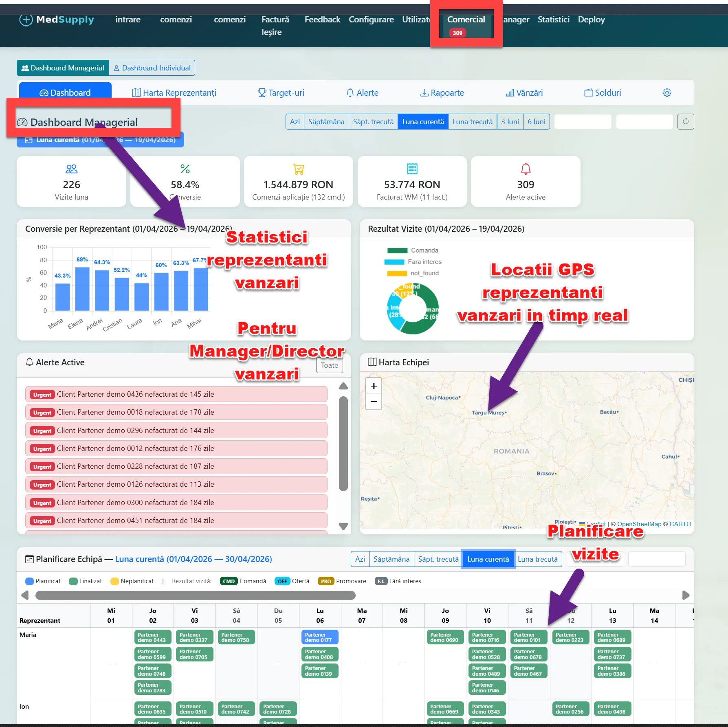Screen dimensions: 728x727
Task: Open the Dashboard tab
Action: (x=65, y=93)
